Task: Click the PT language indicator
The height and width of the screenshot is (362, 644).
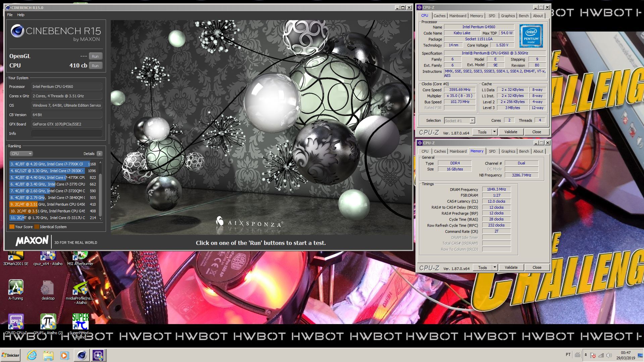Action: pos(568,355)
